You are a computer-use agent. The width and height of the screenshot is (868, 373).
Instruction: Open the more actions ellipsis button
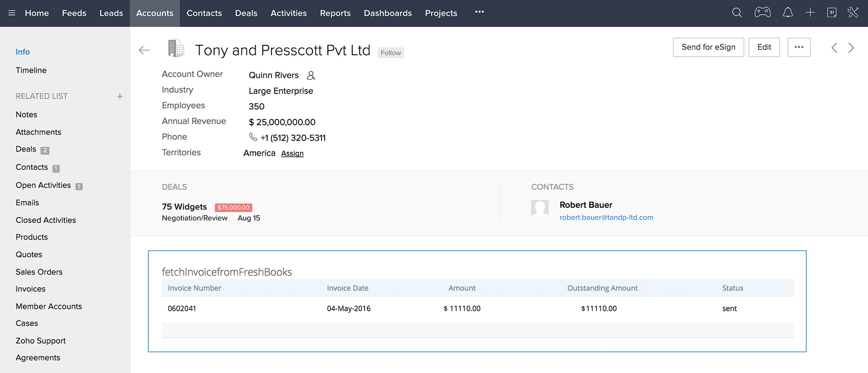[799, 47]
